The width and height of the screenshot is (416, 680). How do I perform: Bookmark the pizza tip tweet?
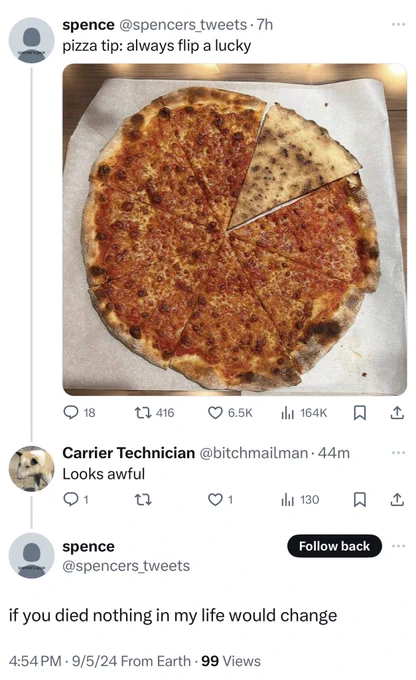point(360,413)
